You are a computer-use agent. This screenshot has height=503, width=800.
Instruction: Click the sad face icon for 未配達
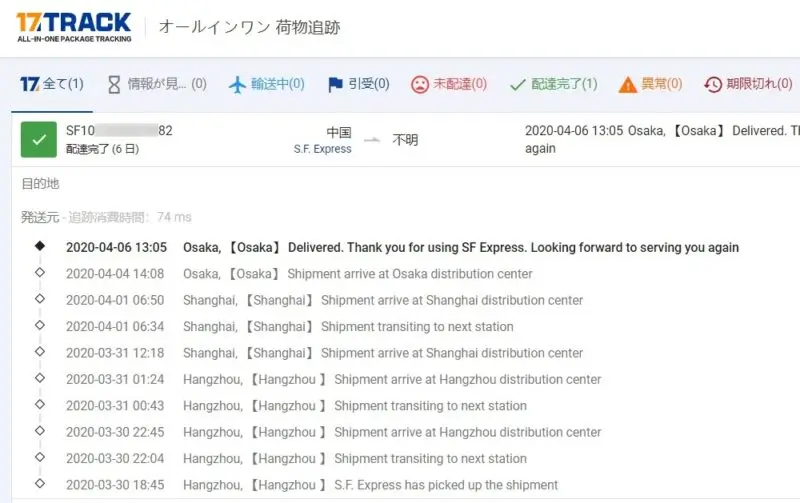(420, 84)
